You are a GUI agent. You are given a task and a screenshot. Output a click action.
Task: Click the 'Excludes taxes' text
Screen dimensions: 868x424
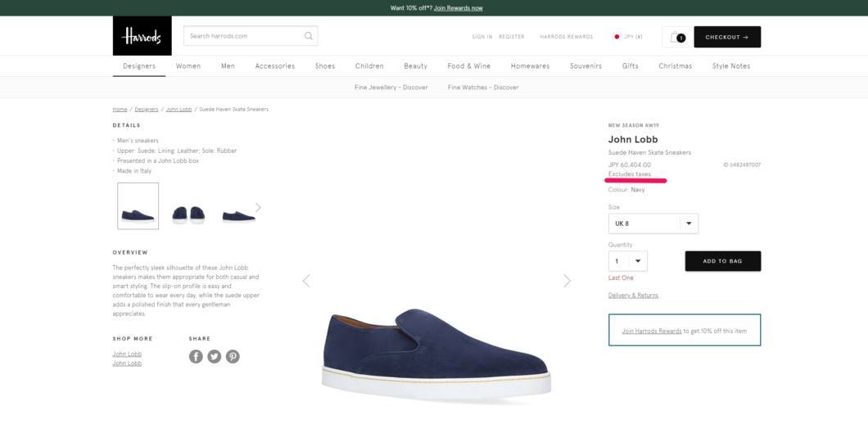[630, 174]
